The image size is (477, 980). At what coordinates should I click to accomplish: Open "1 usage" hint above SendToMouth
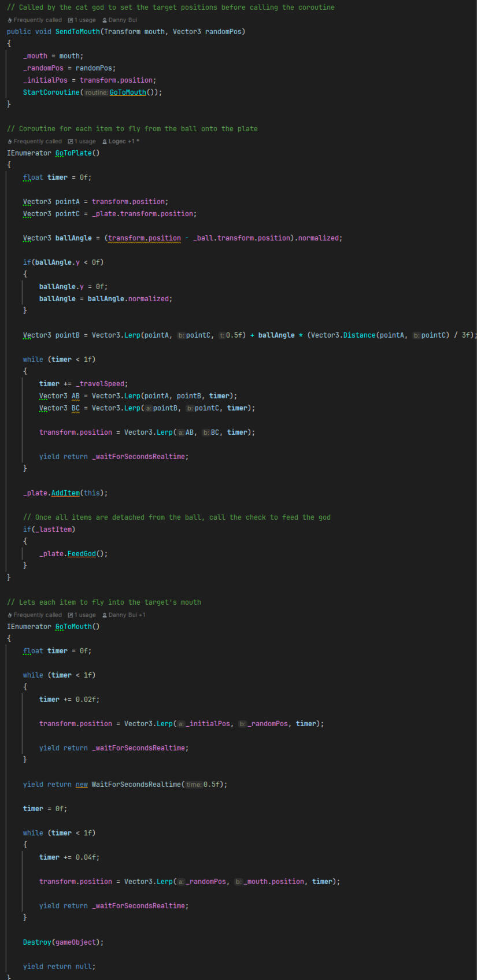point(82,20)
